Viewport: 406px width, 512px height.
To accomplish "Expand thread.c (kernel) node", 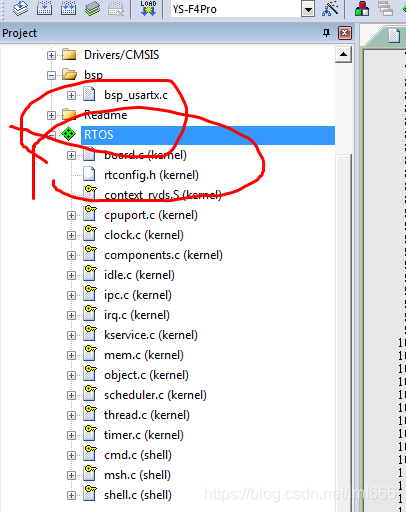I will (71, 415).
